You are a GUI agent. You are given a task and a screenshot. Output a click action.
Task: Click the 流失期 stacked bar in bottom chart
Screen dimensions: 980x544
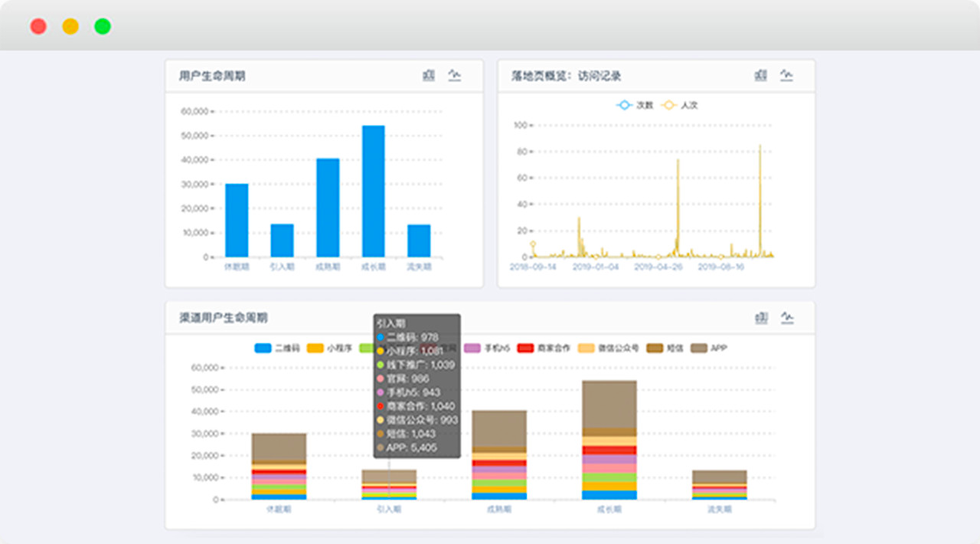tap(719, 485)
